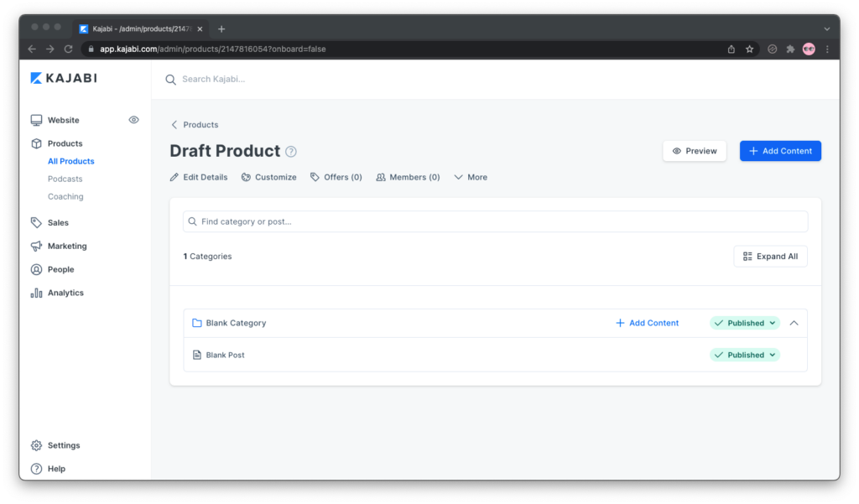This screenshot has height=504, width=859.
Task: Toggle website preview eye icon in sidebar
Action: (x=133, y=120)
